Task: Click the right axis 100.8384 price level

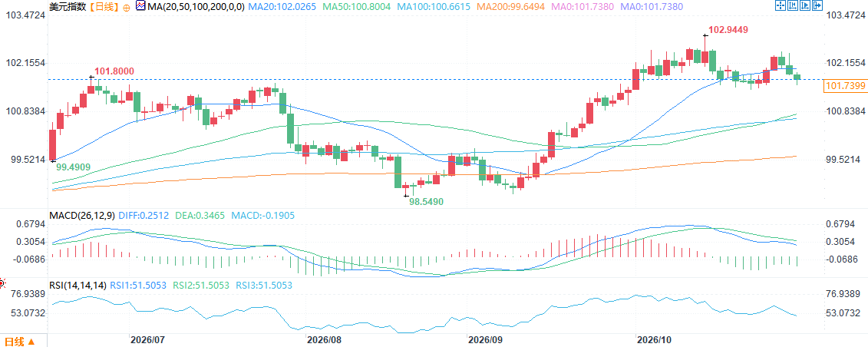Action: click(x=845, y=111)
